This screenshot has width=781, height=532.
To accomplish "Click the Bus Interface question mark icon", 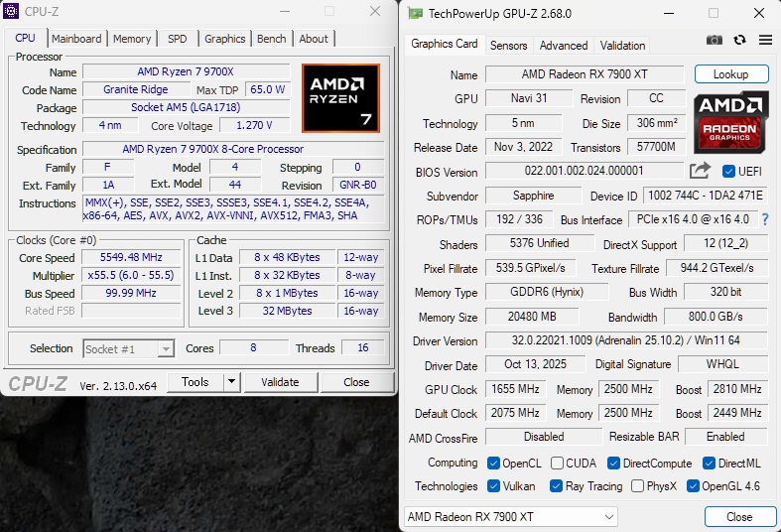I will point(765,219).
